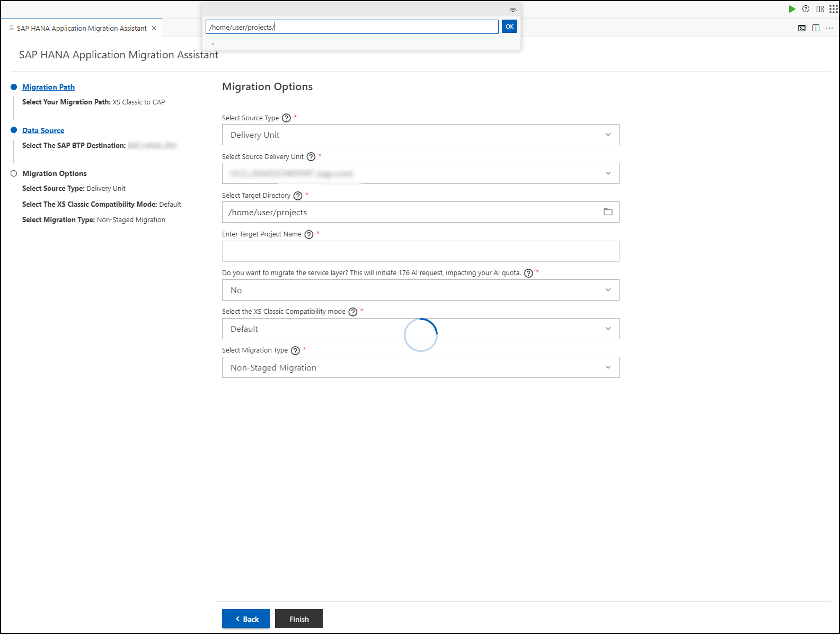Open the help question mark icon in top bar
The width and height of the screenshot is (840, 634).
point(806,9)
